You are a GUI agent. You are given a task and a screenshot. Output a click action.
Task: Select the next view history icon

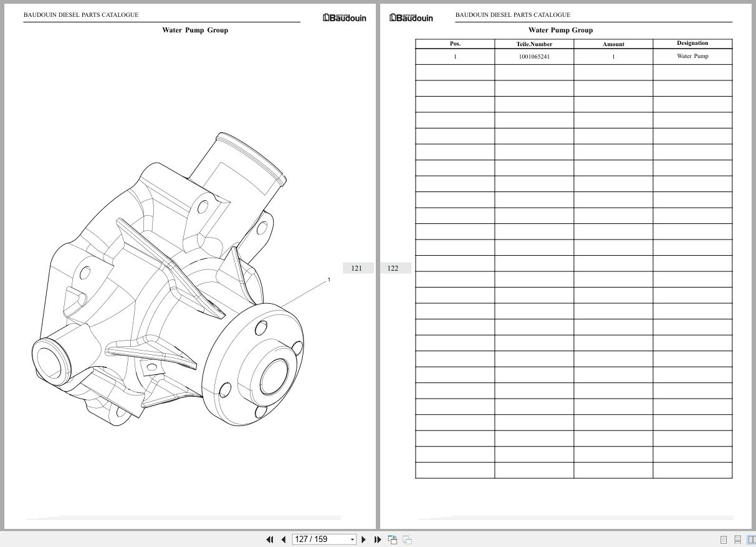pyautogui.click(x=407, y=539)
